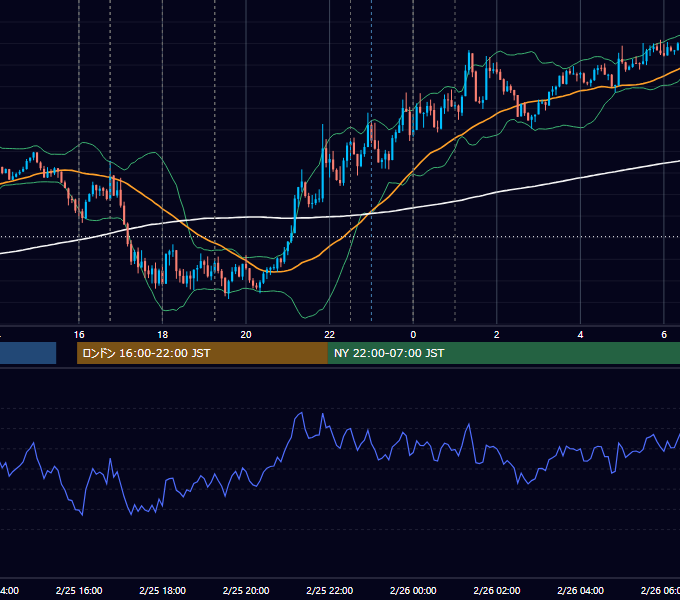Click the 16 hour axis label
Screen dimensions: 680x600
coord(79,335)
